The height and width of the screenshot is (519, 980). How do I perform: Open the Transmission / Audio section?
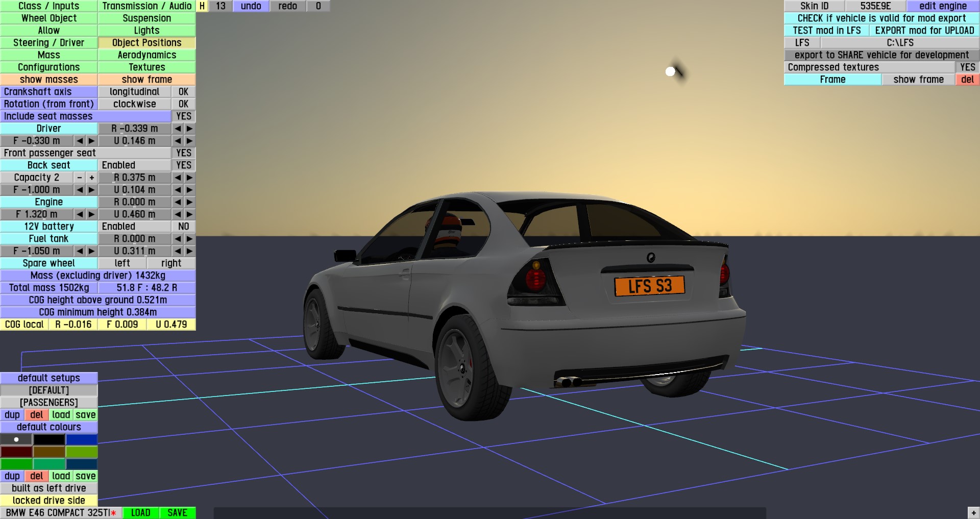147,6
